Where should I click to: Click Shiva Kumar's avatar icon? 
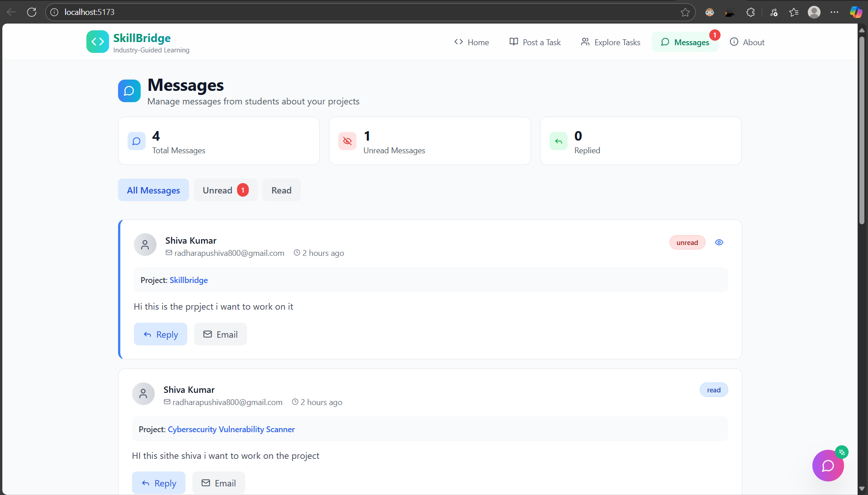145,244
